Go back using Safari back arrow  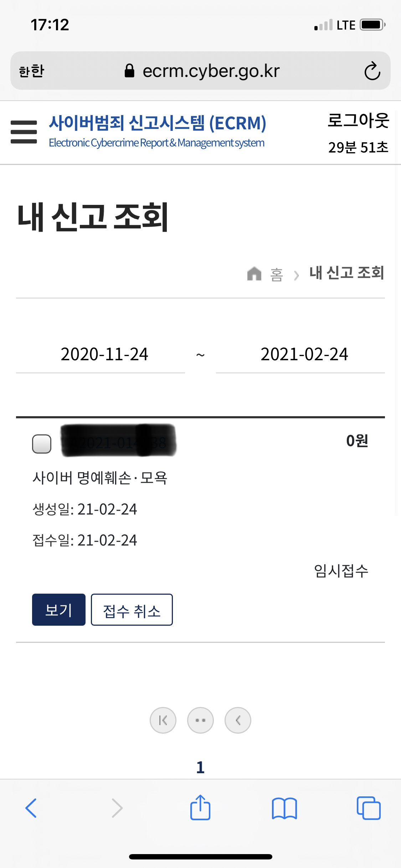(31, 808)
